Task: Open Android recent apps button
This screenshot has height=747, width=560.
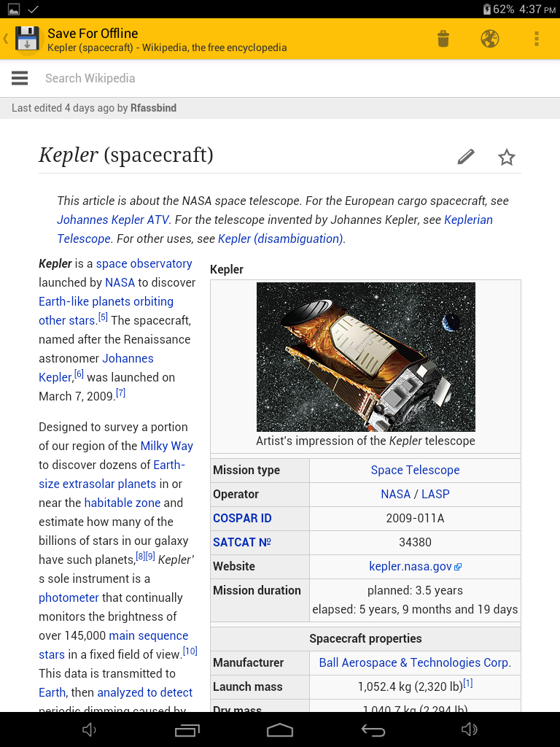Action: point(187,729)
